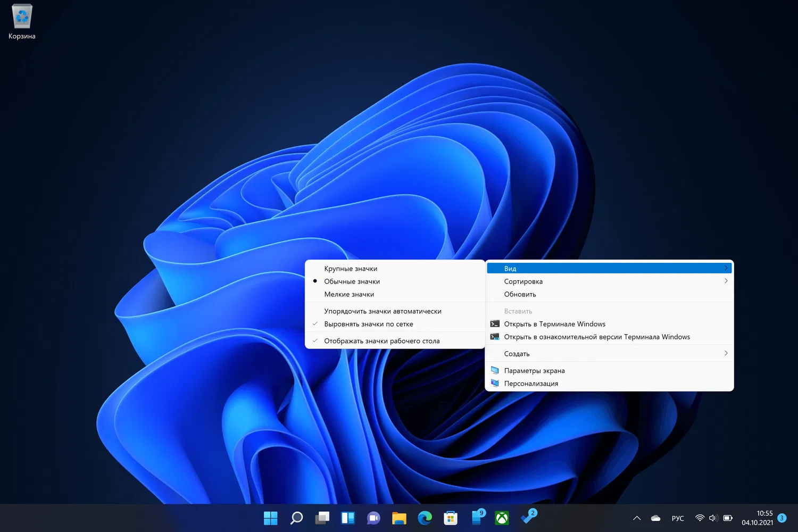Click the Search magnifier icon on the taskbar
Image resolution: width=798 pixels, height=532 pixels.
pos(296,518)
